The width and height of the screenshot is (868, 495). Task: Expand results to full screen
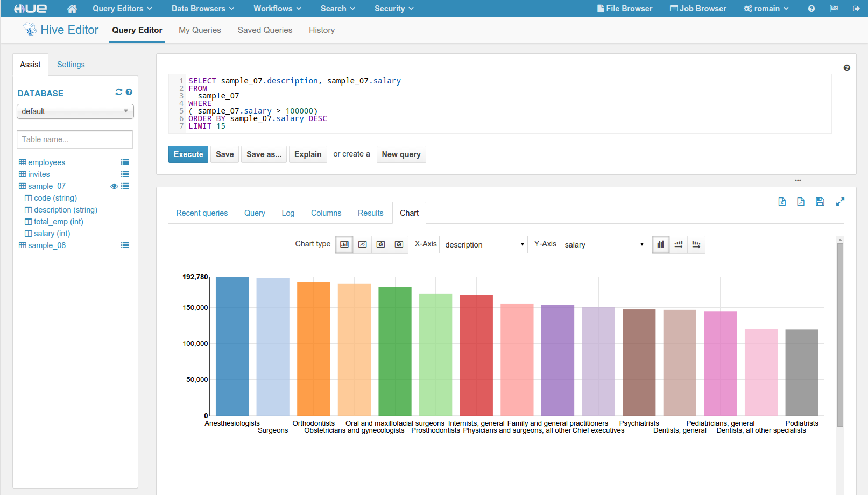point(839,202)
